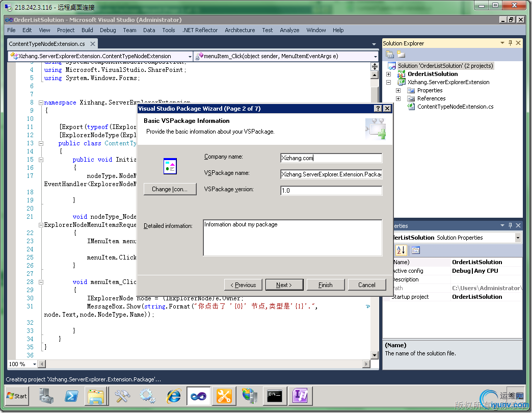Click editor horizontal scrollbar right arrow
The image size is (532, 413).
pyautogui.click(x=366, y=364)
